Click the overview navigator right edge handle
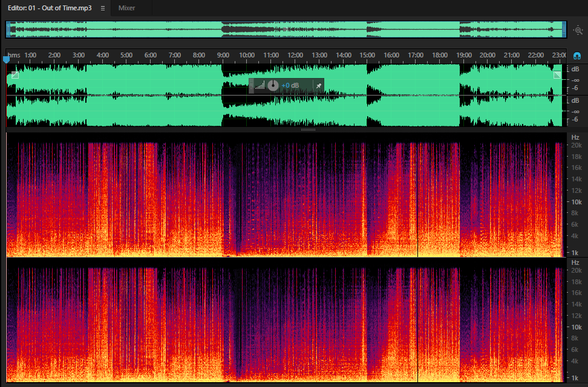 point(564,30)
